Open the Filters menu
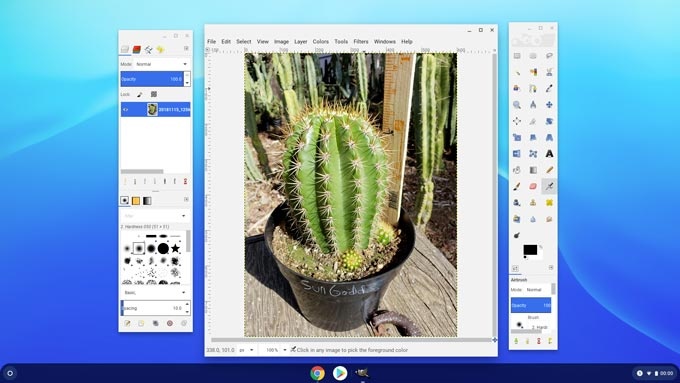 pyautogui.click(x=360, y=42)
